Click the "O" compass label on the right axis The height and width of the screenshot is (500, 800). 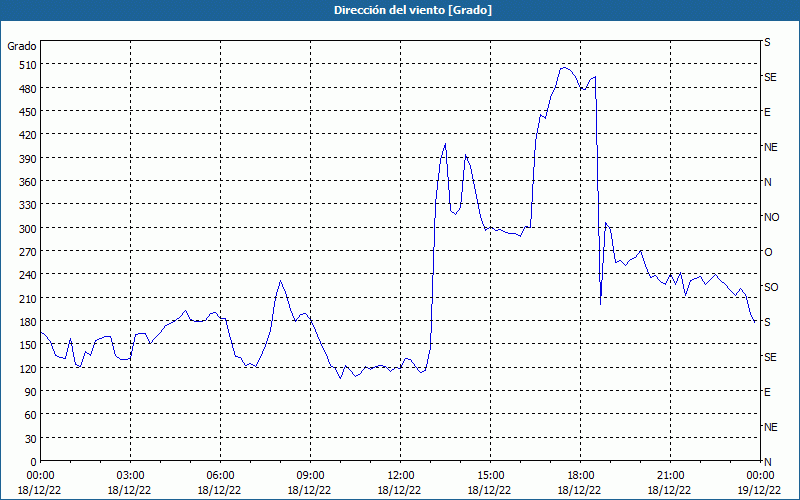[x=768, y=252]
